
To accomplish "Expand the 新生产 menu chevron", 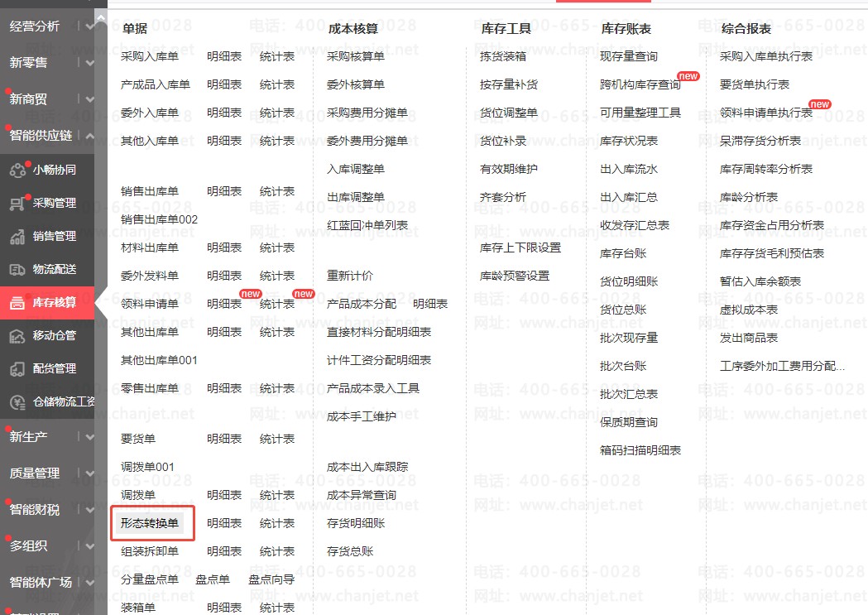I will coord(89,437).
